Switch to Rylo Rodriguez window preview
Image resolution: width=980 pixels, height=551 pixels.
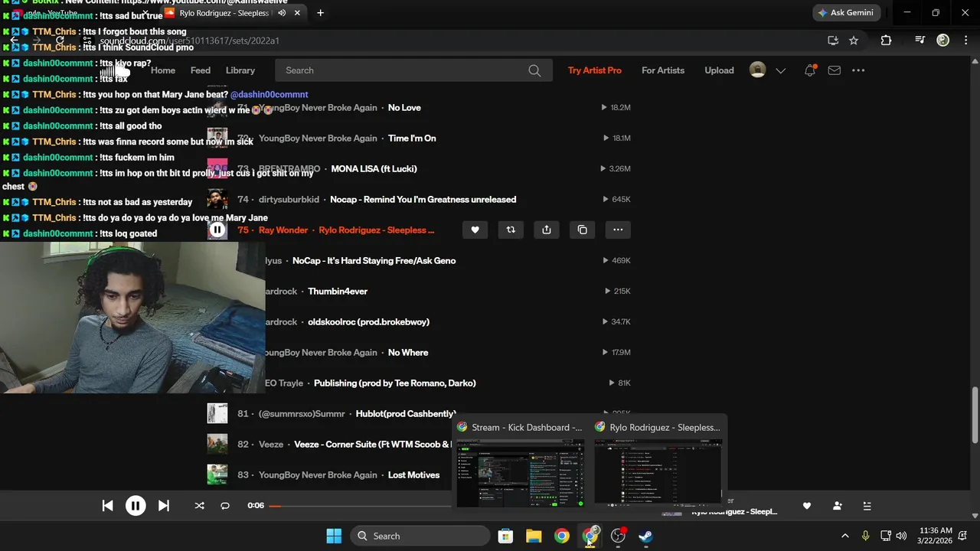click(x=658, y=462)
